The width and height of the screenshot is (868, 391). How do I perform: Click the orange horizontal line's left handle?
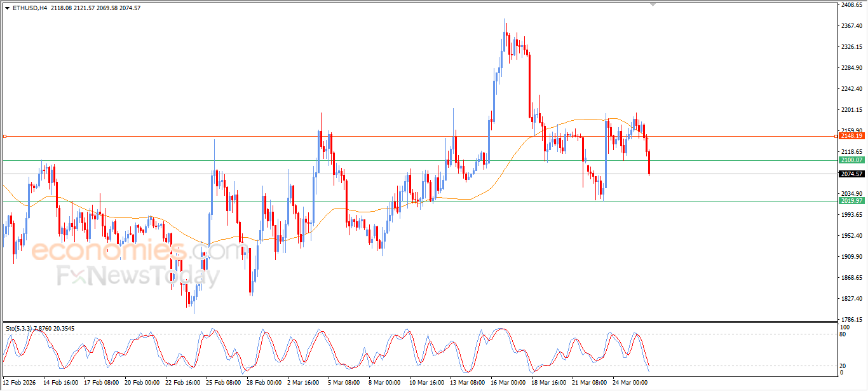tap(4, 136)
